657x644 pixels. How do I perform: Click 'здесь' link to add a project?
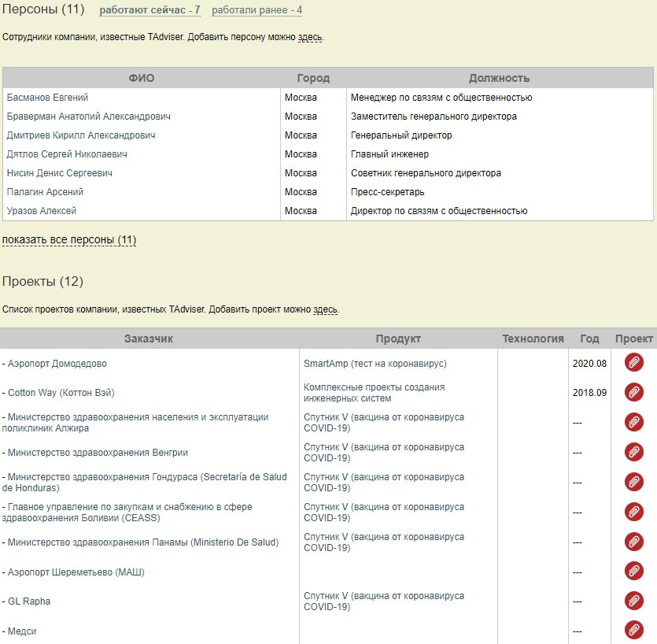coord(325,310)
